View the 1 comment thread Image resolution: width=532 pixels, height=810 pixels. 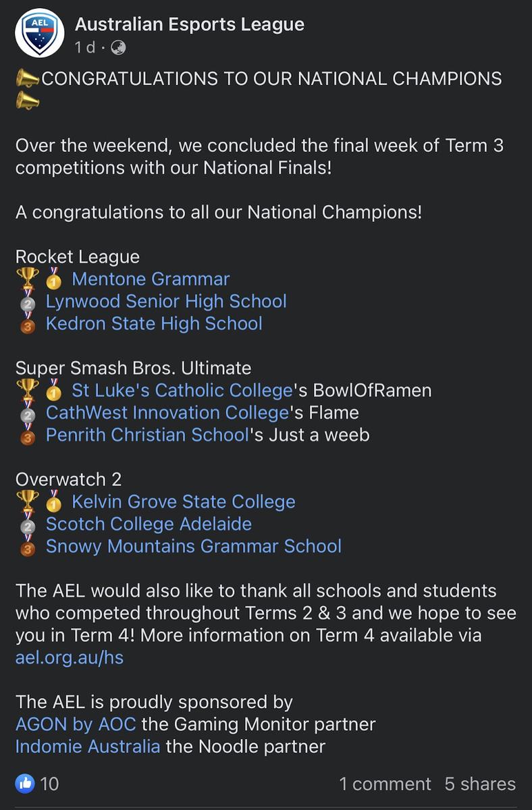click(385, 784)
